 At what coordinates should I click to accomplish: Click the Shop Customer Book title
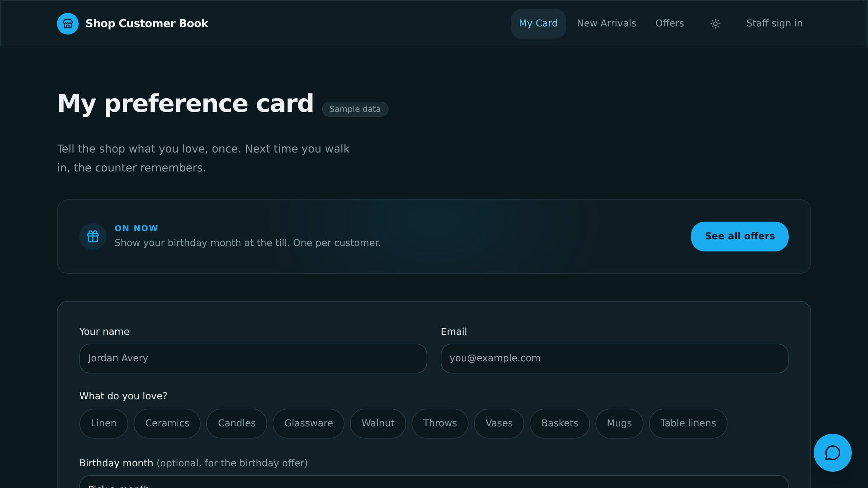click(x=147, y=23)
